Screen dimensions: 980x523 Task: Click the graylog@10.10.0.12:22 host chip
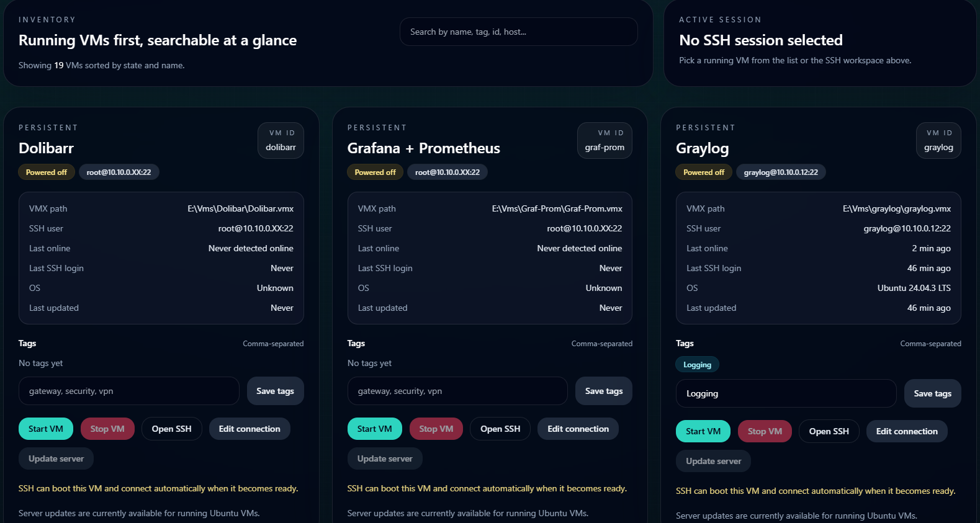tap(781, 172)
